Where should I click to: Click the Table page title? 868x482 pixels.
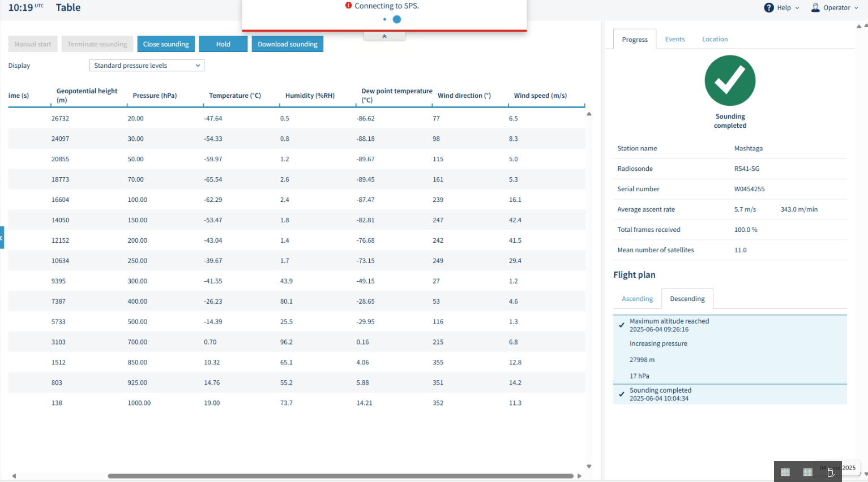click(x=68, y=8)
